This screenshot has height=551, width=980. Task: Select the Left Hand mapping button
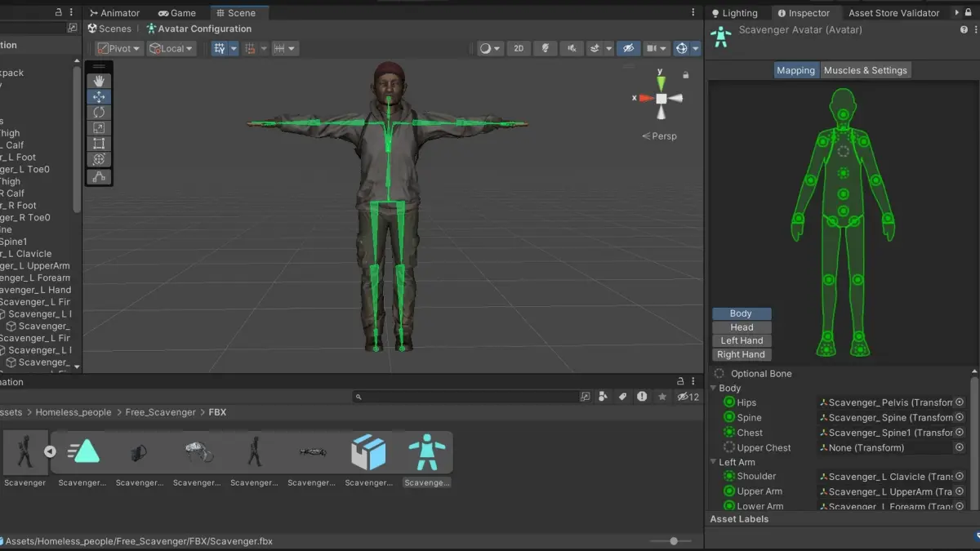[x=742, y=340]
